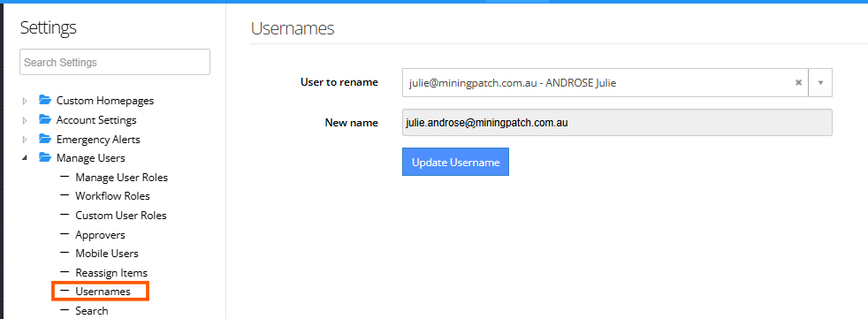Click the Account Settings folder icon
868x319 pixels.
(x=45, y=119)
